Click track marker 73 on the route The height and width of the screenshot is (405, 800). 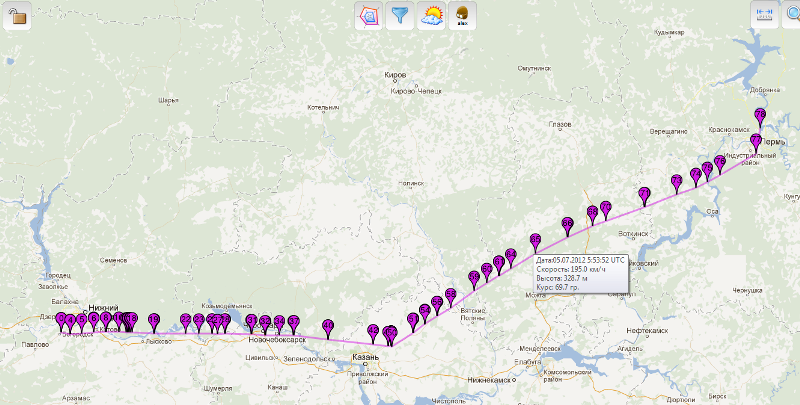click(676, 180)
